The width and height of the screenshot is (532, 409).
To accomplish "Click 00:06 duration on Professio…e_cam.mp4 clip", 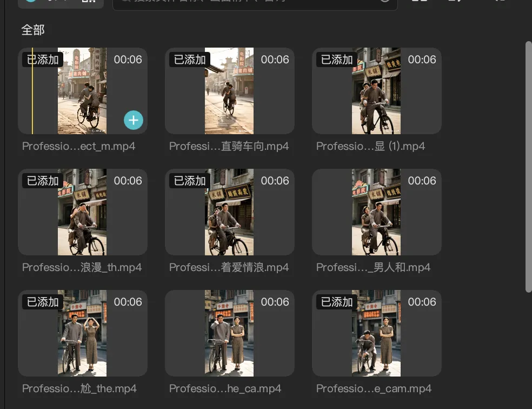I will pos(422,302).
